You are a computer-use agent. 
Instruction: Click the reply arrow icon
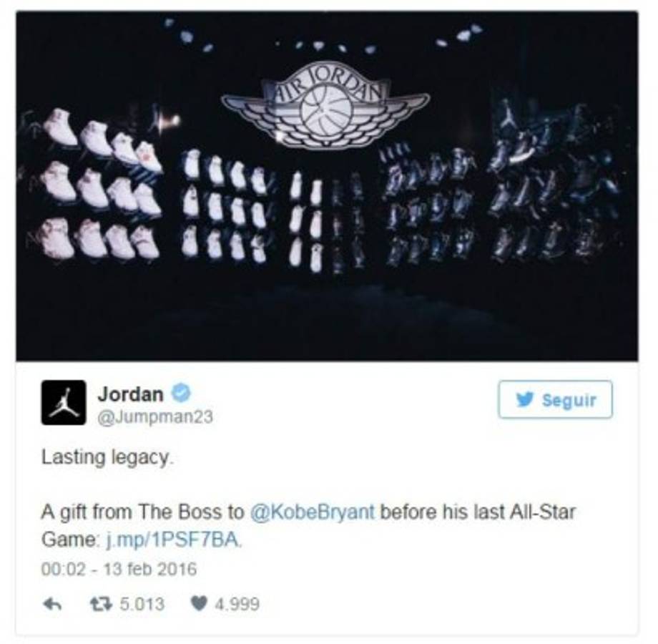[x=52, y=604]
